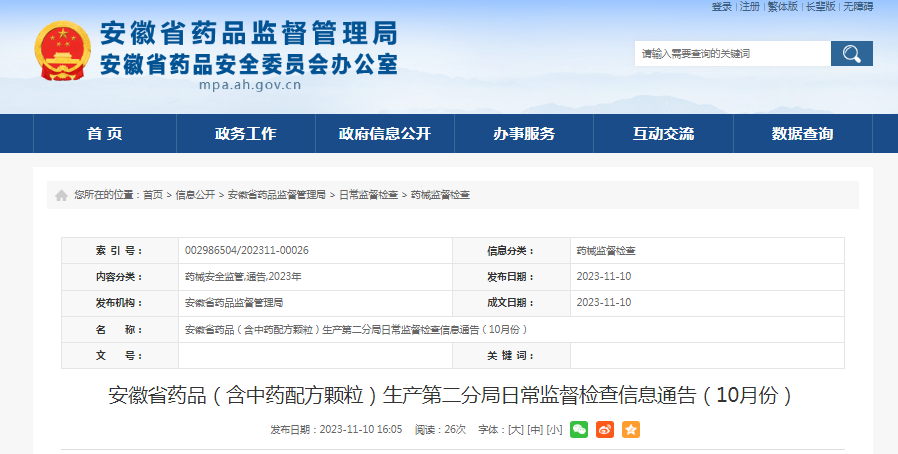This screenshot has width=898, height=454.
Task: Go to 日常监督检查 in the breadcrumb
Action: tap(368, 195)
